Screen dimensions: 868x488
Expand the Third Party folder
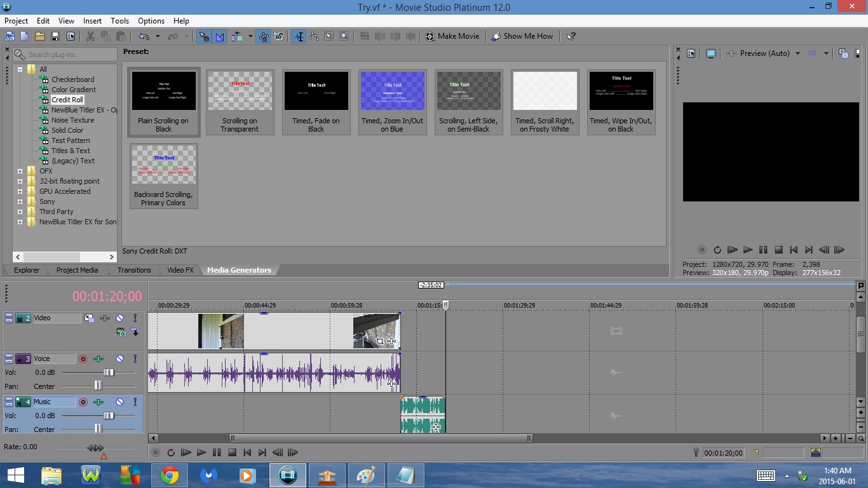click(x=20, y=212)
